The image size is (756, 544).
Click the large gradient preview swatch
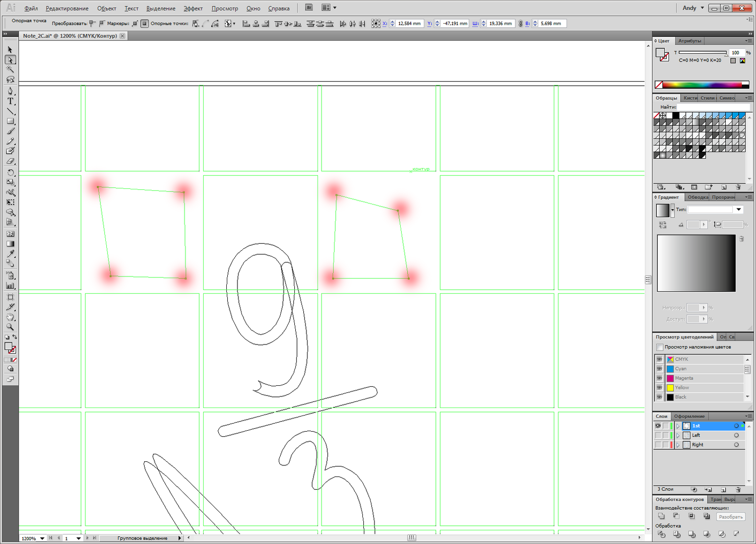pos(697,263)
